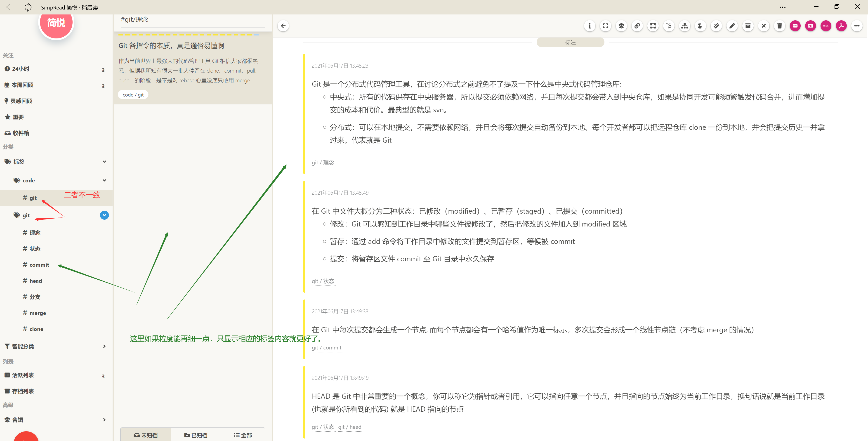
Task: Select the # merge tag
Action: [x=56, y=313]
